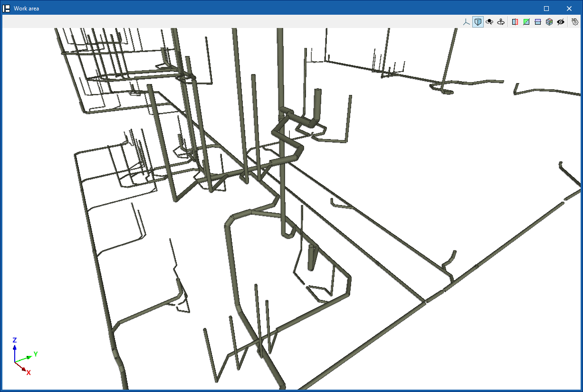
Task: Click the vertical section plane icon
Action: (515, 22)
